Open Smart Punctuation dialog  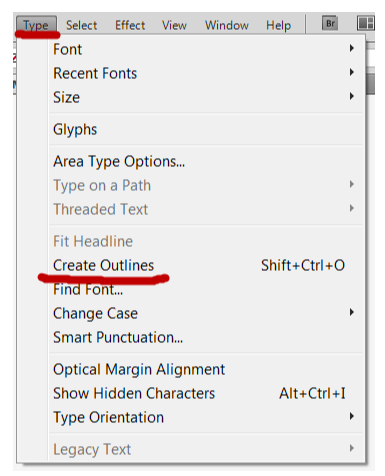(x=206, y=337)
